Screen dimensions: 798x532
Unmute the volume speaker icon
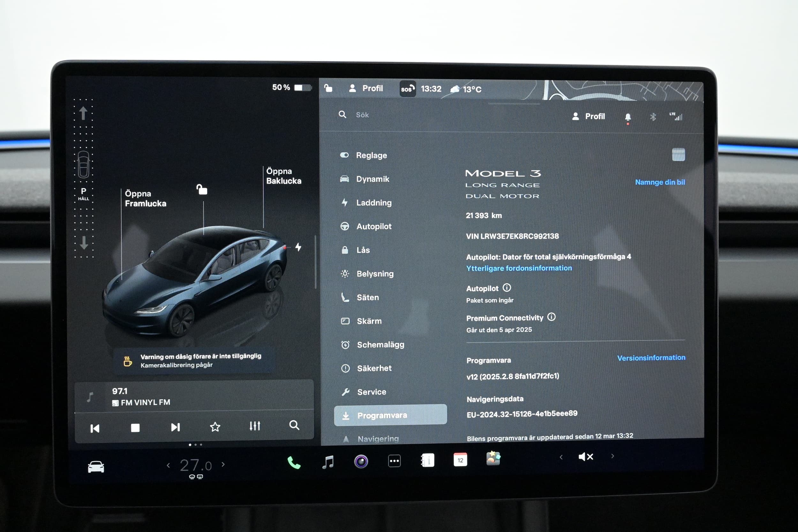(x=586, y=457)
